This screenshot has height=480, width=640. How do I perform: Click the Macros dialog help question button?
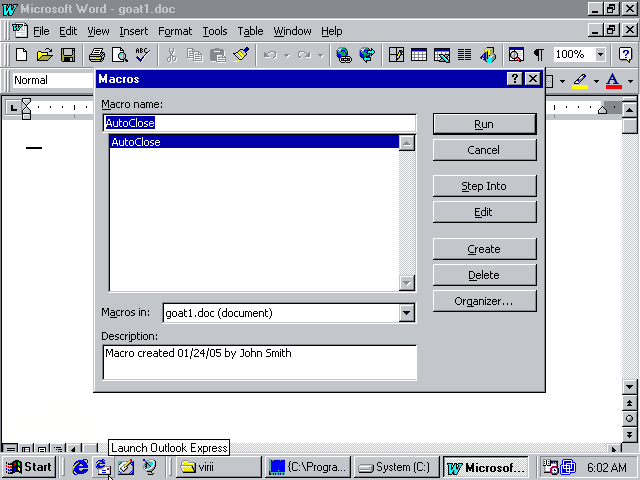tap(515, 78)
